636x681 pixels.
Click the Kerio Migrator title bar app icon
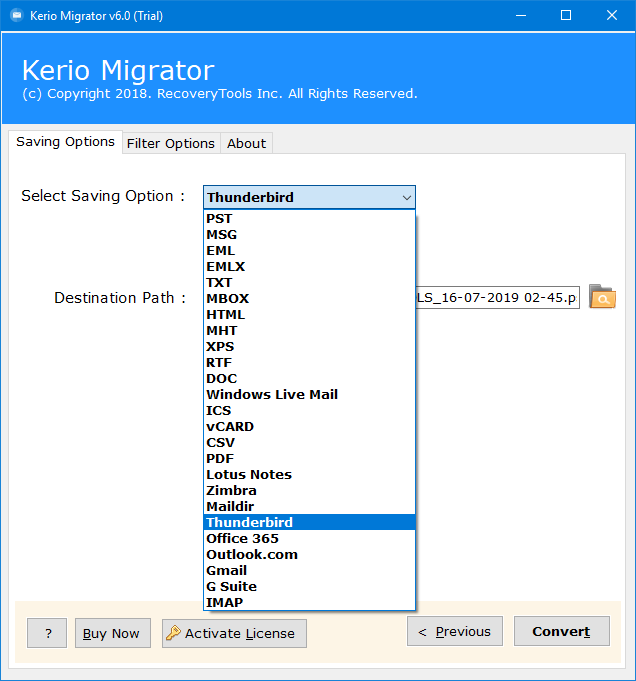coord(17,16)
